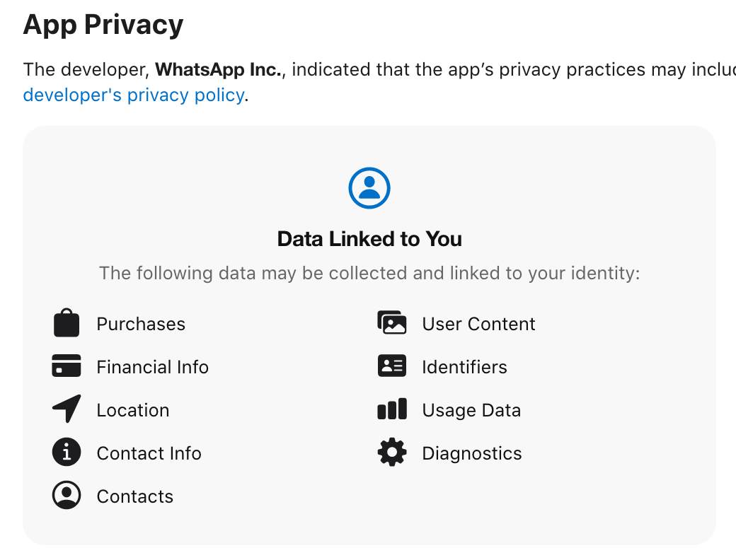Screen dimensions: 736x560
Task: Select the User Content label
Action: click(x=479, y=324)
